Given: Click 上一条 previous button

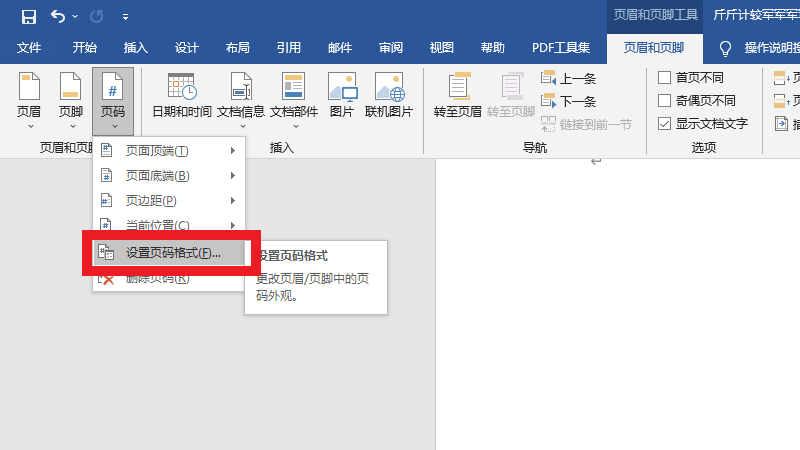Looking at the screenshot, I should [x=570, y=77].
